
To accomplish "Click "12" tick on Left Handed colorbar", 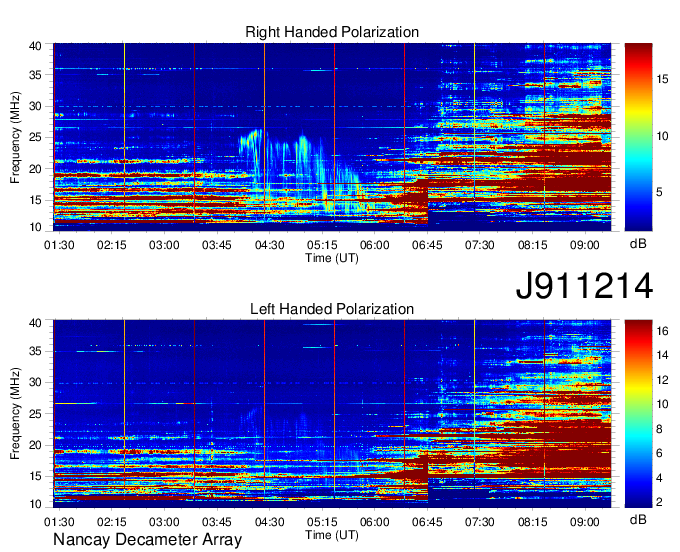I will [662, 380].
